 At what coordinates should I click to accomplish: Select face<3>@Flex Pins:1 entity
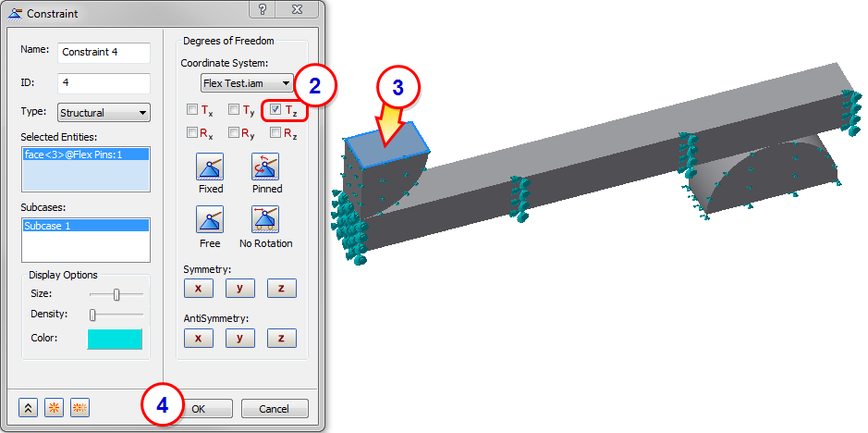point(86,155)
